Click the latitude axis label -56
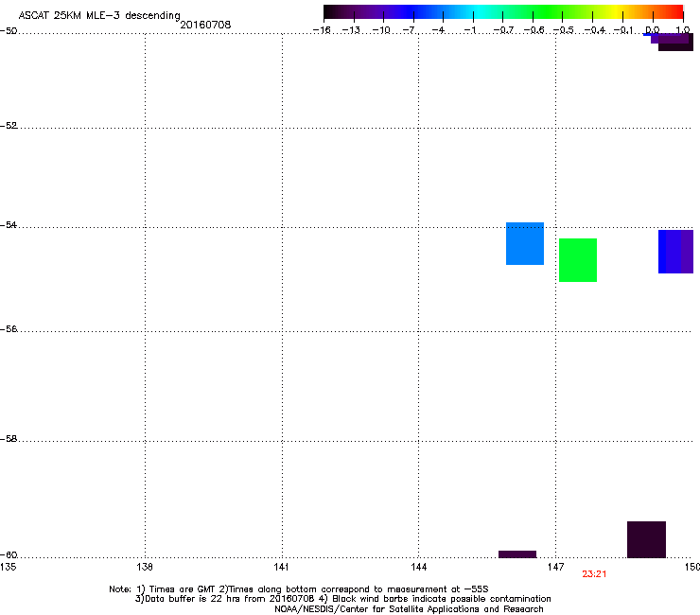This screenshot has width=700, height=615. point(9,329)
